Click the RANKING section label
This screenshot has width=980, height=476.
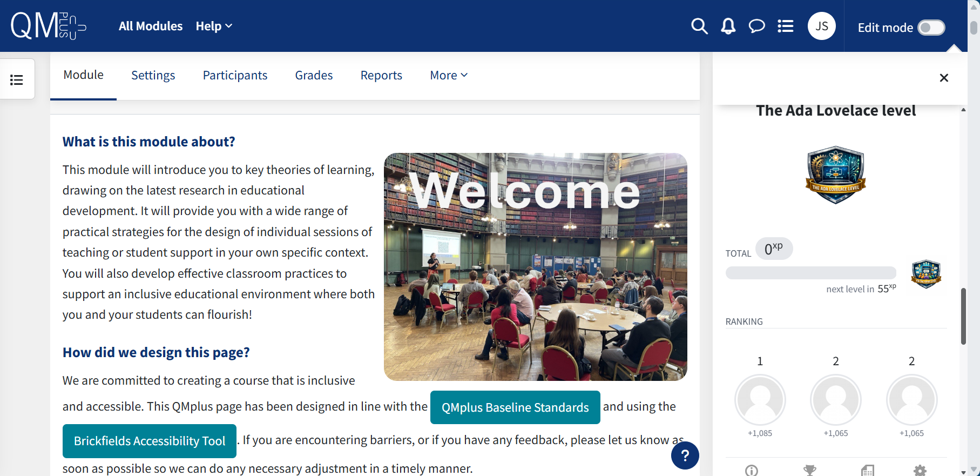(x=744, y=321)
